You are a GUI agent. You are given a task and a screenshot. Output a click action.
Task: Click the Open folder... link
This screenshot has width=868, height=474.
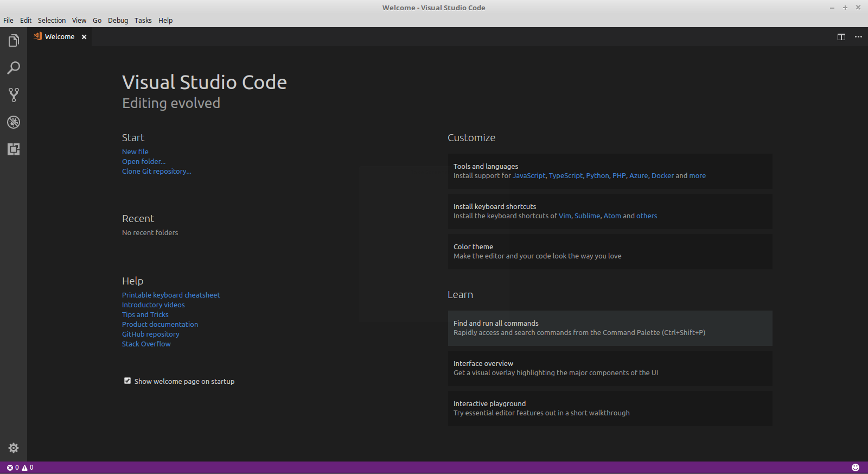[x=144, y=161]
